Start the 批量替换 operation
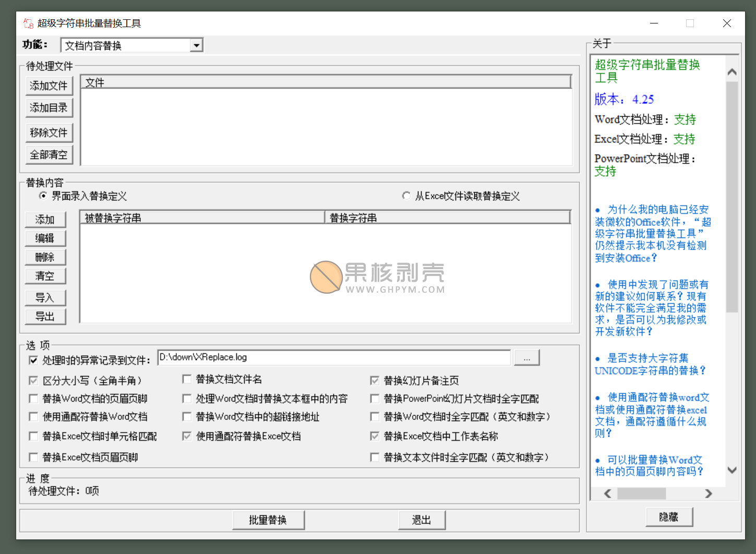 [268, 520]
